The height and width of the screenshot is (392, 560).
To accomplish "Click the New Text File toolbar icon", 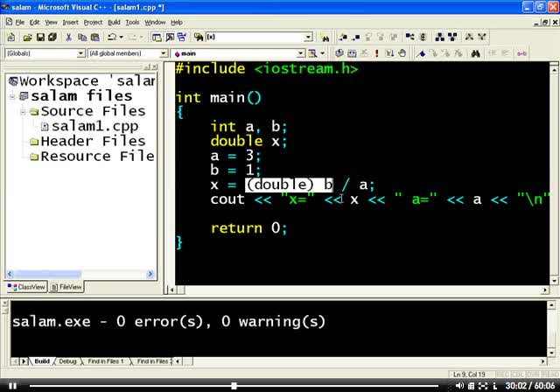I will point(11,37).
